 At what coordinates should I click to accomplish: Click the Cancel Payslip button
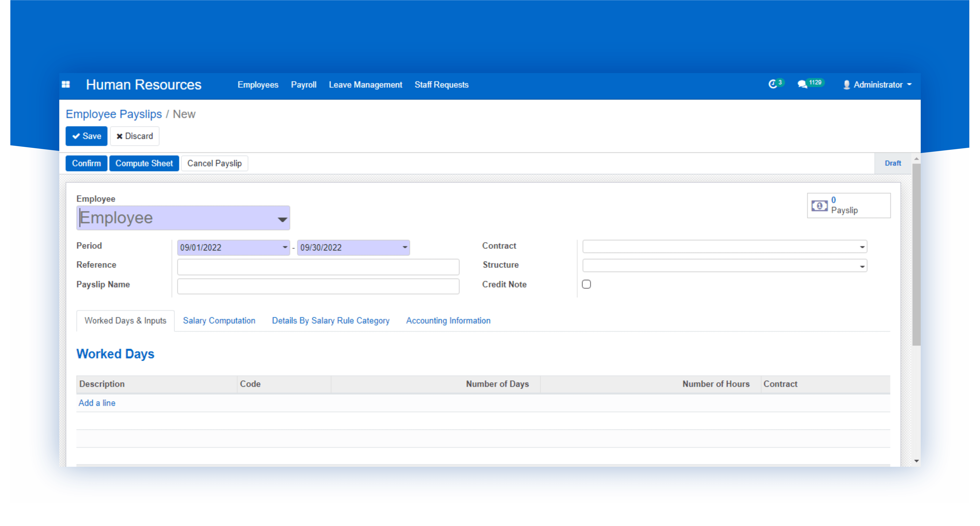[x=215, y=164]
